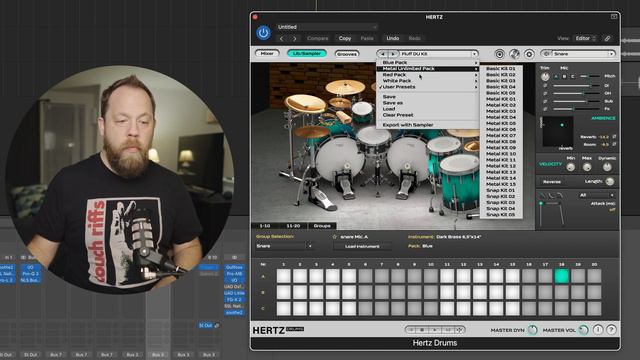
Task: Toggle the plugin power bypass button
Action: (263, 33)
